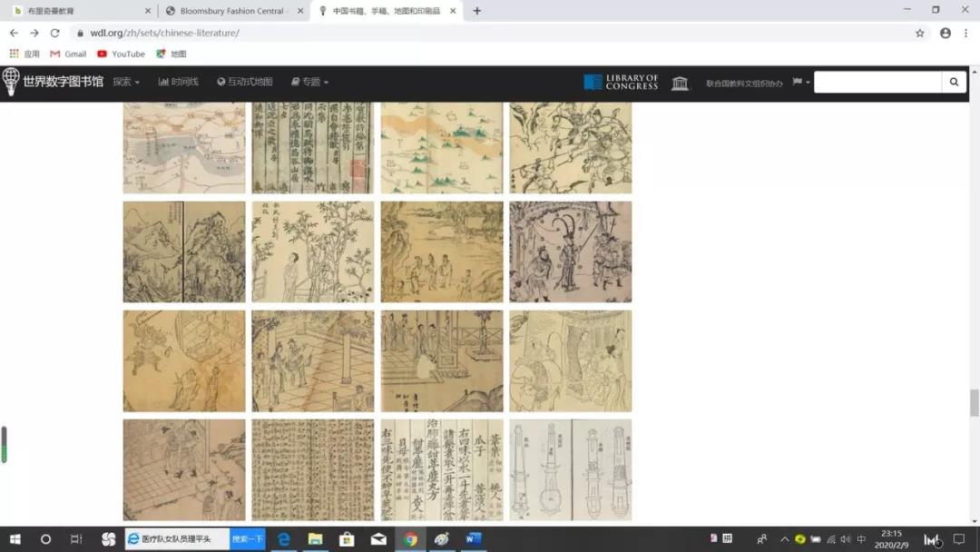Image resolution: width=980 pixels, height=552 pixels.
Task: Click the UNESCO temple icon
Action: (x=680, y=83)
